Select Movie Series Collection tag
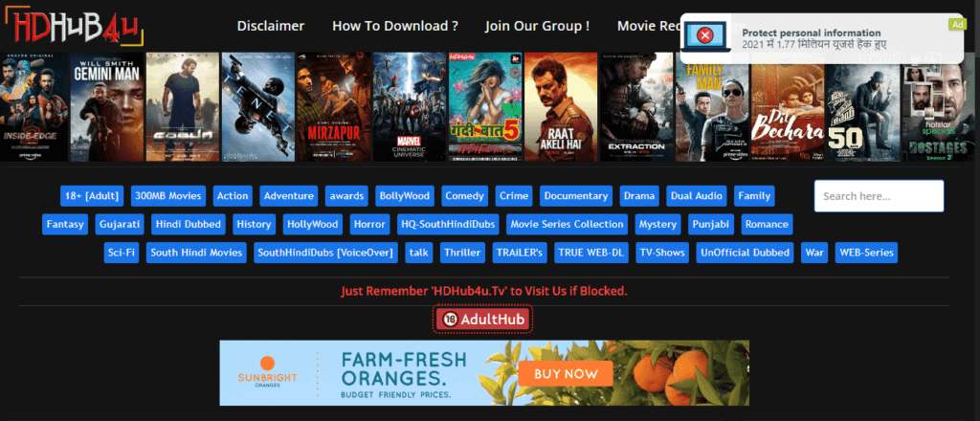 coord(567,224)
